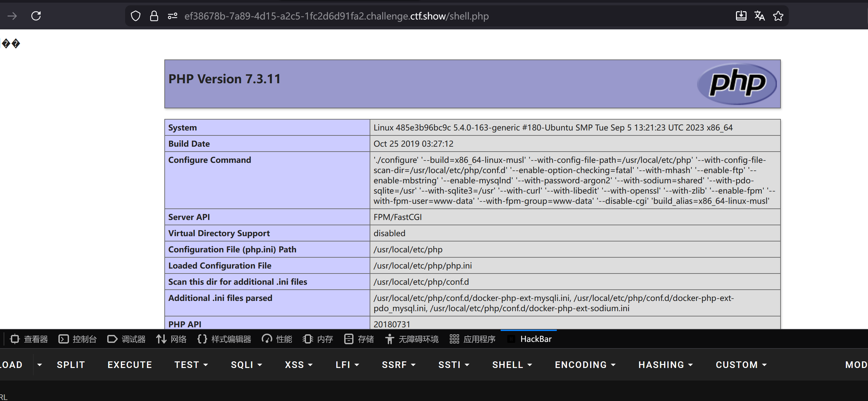The image size is (868, 401).
Task: Click the padlock site security icon
Action: 154,16
